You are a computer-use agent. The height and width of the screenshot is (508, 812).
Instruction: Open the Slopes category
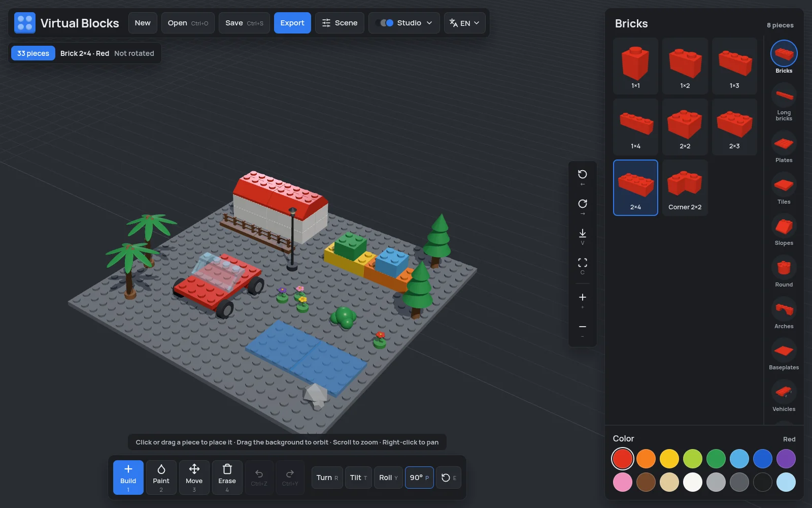(784, 226)
